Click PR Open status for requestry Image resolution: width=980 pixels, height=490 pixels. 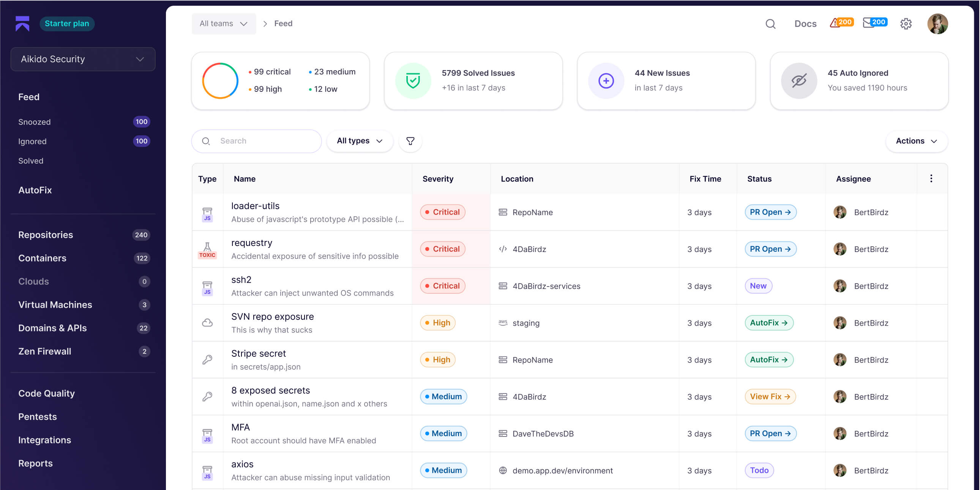[x=770, y=249]
